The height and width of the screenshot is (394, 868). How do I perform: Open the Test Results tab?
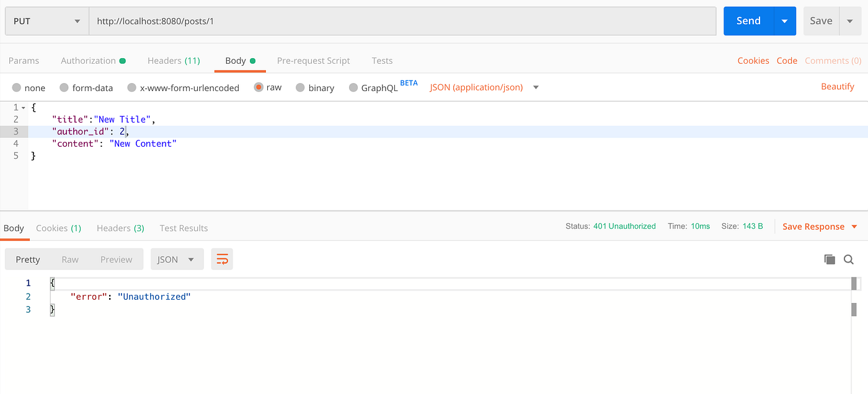(x=184, y=228)
